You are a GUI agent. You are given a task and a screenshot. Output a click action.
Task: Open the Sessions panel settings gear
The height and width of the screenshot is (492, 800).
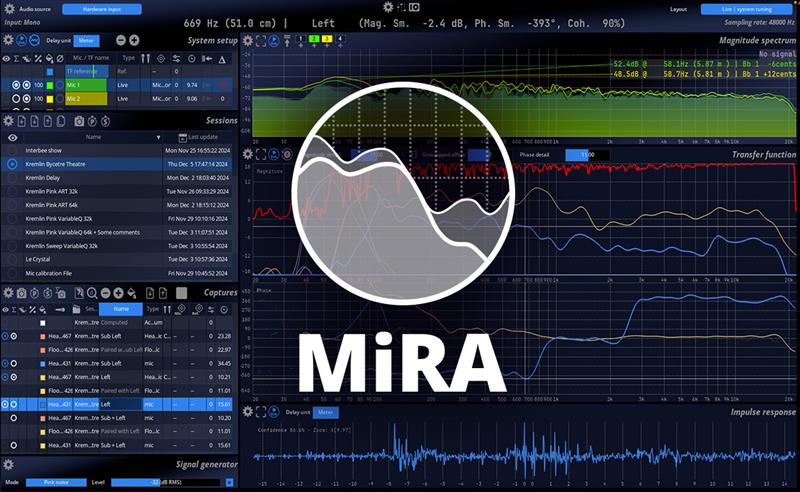[x=8, y=121]
